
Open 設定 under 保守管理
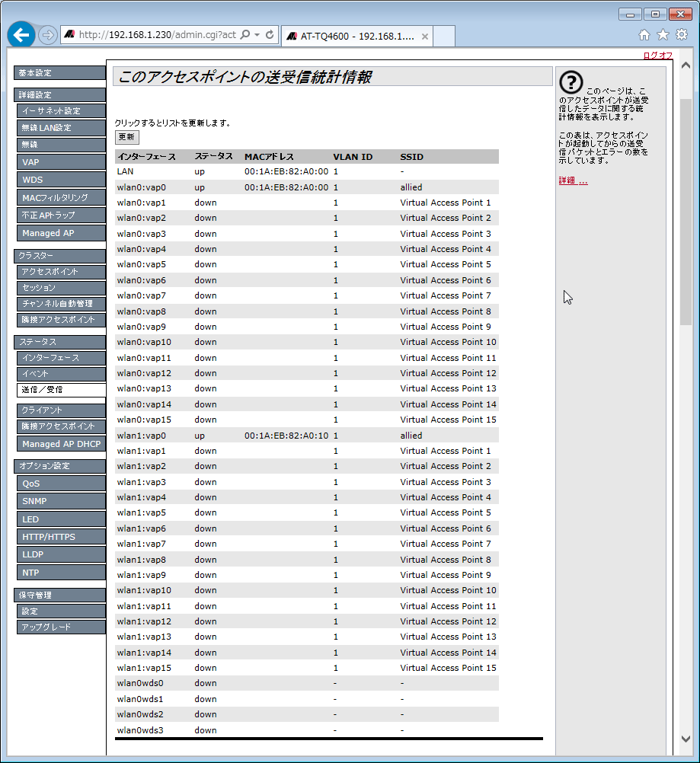point(61,611)
